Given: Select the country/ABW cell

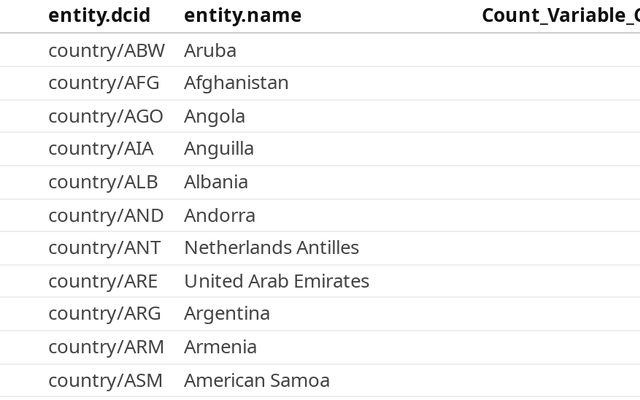Looking at the screenshot, I should [106, 50].
